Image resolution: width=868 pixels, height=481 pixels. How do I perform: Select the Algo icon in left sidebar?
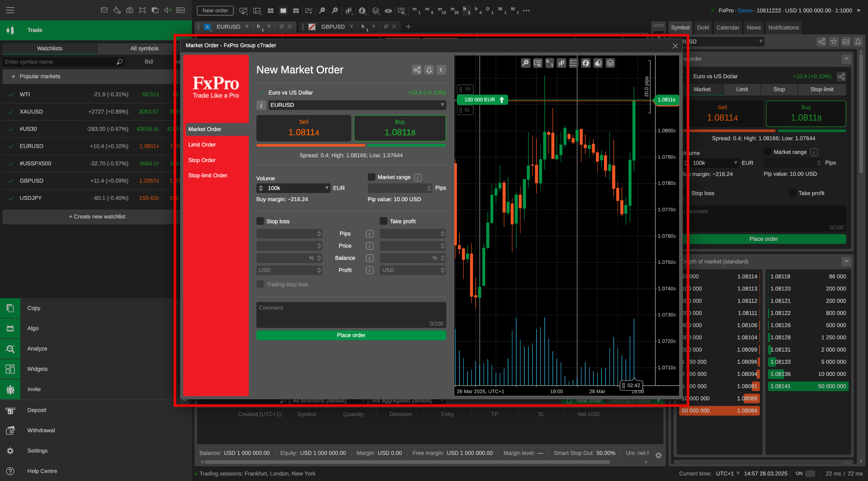pyautogui.click(x=10, y=328)
